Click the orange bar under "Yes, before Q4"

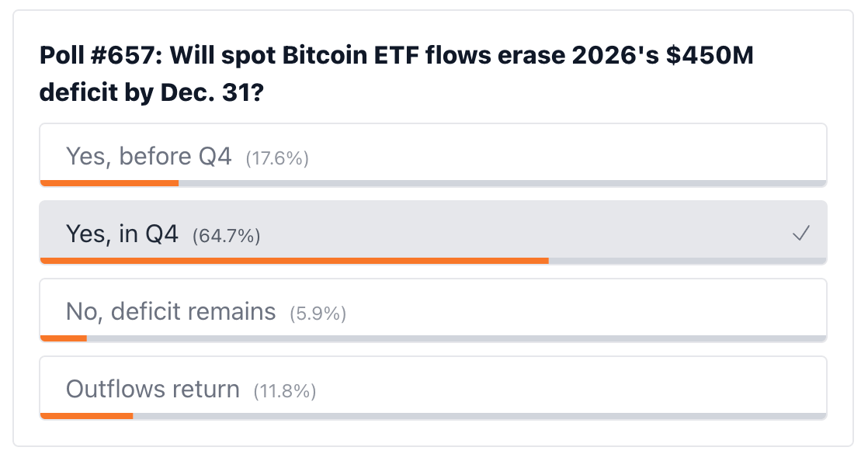tap(109, 183)
